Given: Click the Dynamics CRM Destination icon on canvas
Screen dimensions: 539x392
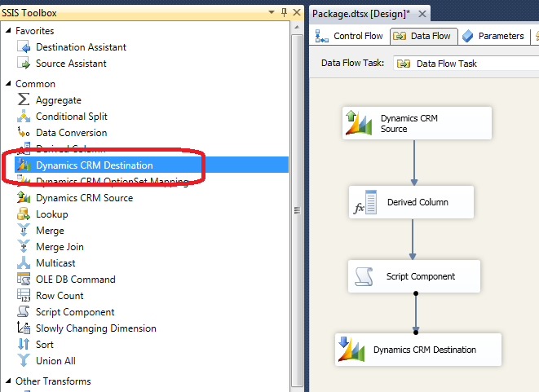Looking at the screenshot, I should click(351, 350).
